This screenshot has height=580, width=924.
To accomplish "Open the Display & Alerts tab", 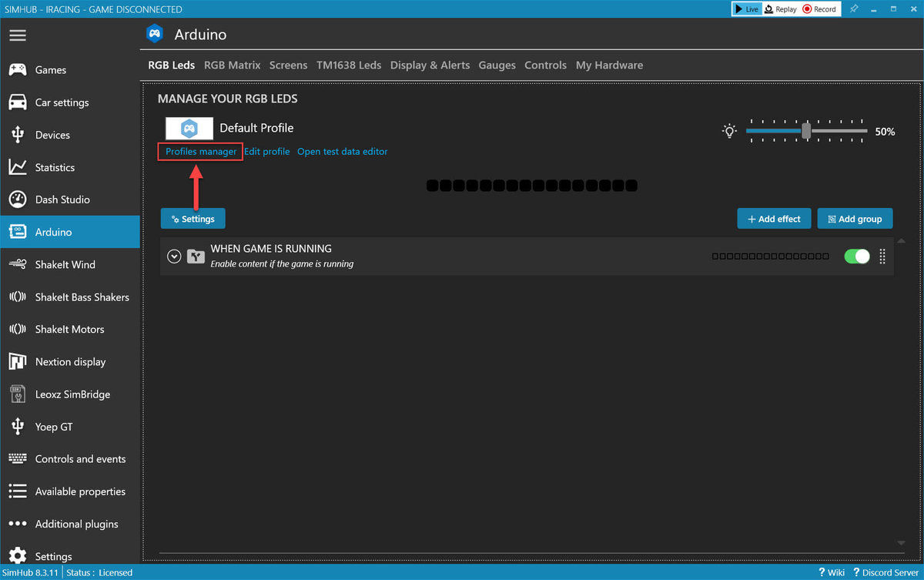I will click(x=430, y=65).
